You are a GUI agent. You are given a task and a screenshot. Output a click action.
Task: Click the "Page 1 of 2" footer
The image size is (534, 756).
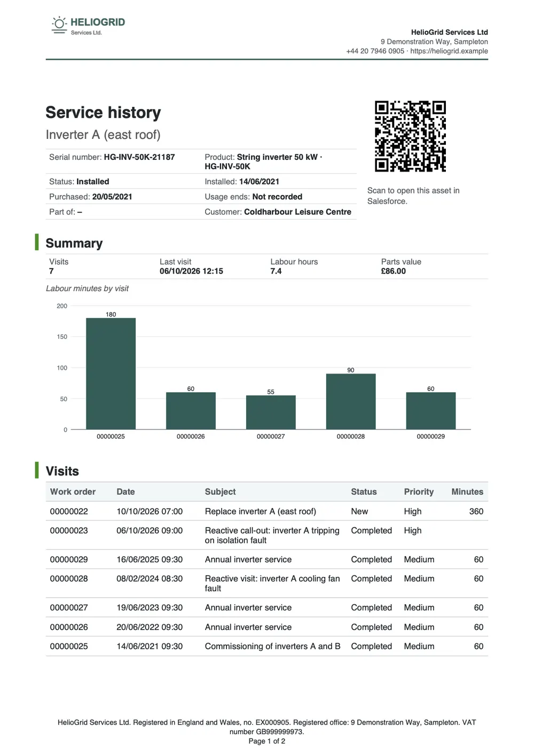tap(267, 741)
